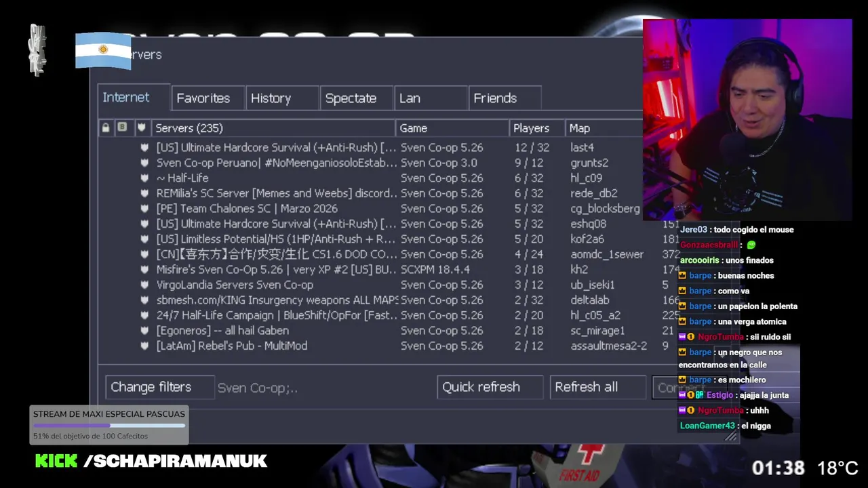The width and height of the screenshot is (868, 488).
Task: Click the Refresh all button
Action: [597, 387]
